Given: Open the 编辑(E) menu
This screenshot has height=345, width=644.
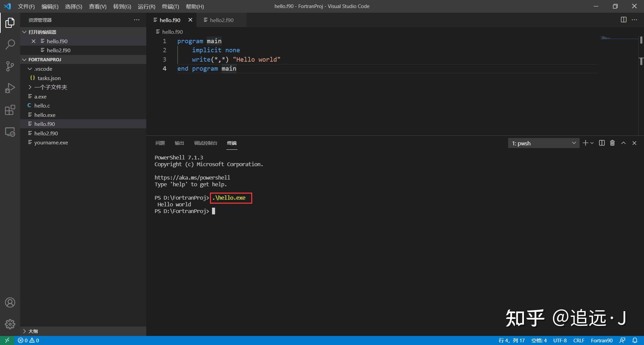Looking at the screenshot, I should pos(50,6).
